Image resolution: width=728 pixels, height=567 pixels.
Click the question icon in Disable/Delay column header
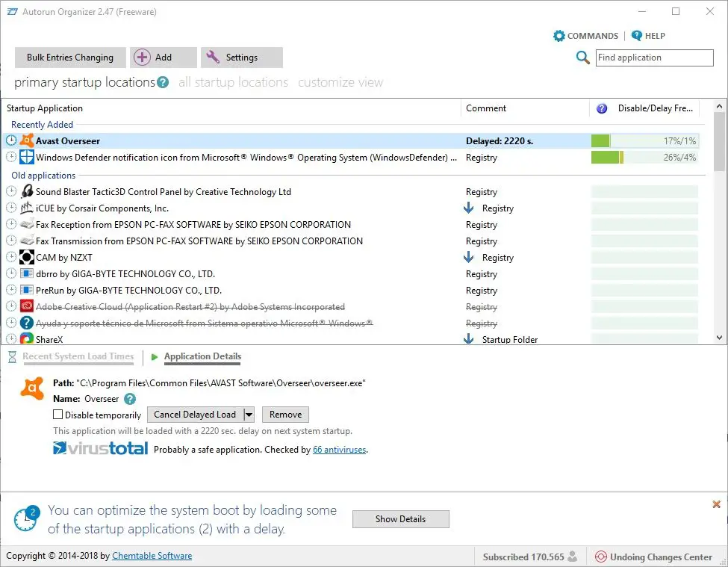(x=602, y=108)
